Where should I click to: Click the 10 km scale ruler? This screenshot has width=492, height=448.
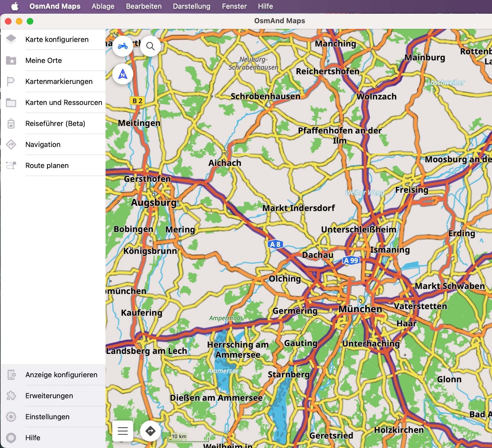188,437
